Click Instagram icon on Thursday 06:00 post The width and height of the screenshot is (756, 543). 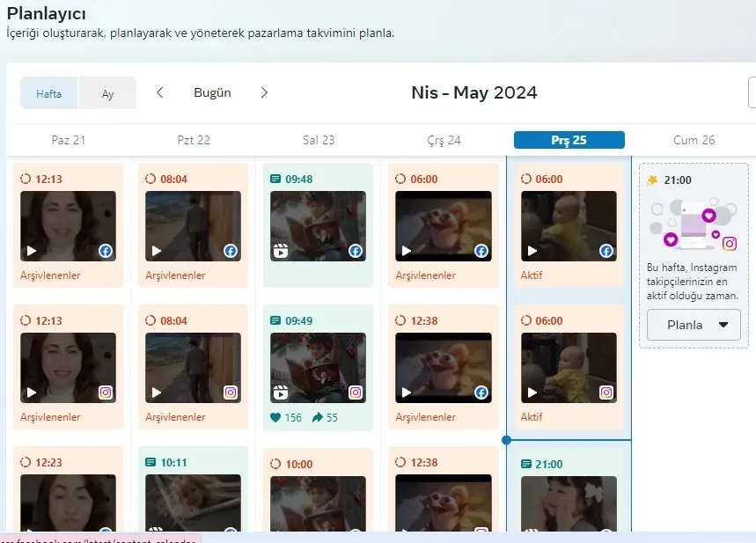(606, 393)
